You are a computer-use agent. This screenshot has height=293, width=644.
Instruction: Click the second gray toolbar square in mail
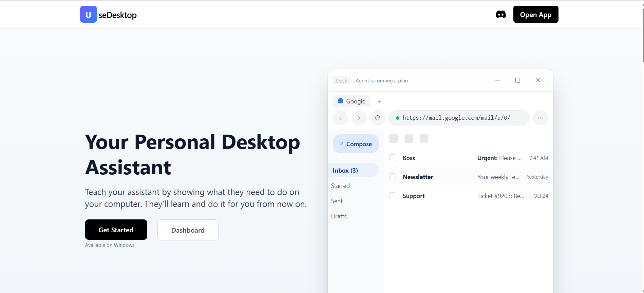tap(409, 138)
